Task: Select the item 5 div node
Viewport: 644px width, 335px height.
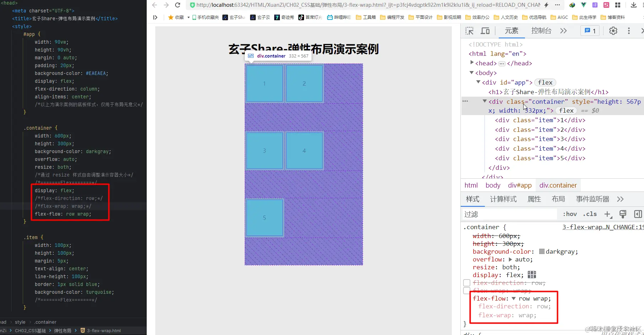Action: [x=540, y=158]
